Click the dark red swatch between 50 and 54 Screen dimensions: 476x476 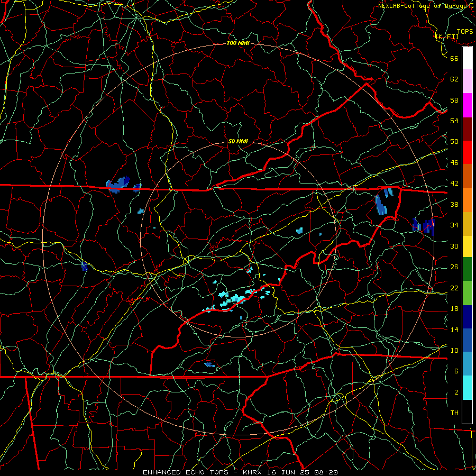click(x=467, y=129)
